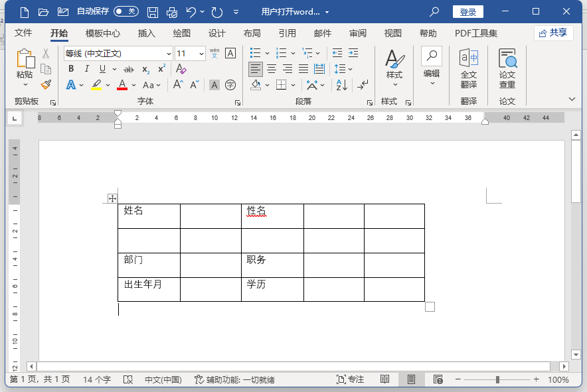Open the borders dropdown arrow

[293, 85]
